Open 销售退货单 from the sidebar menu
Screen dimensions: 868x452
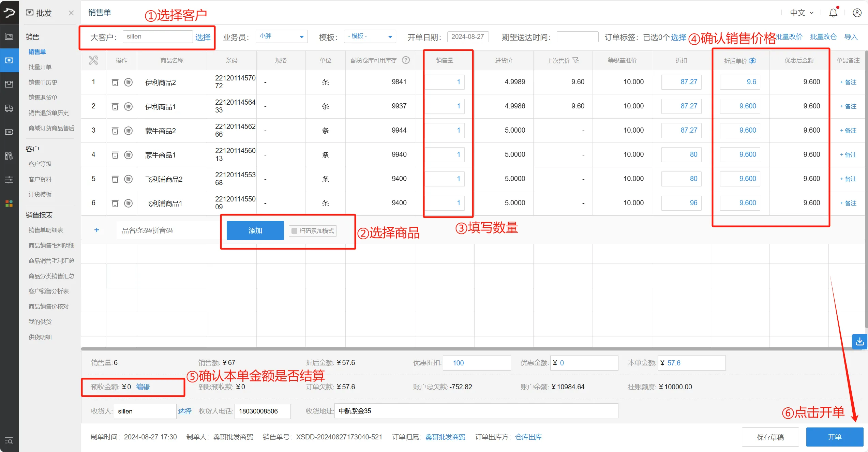click(40, 97)
